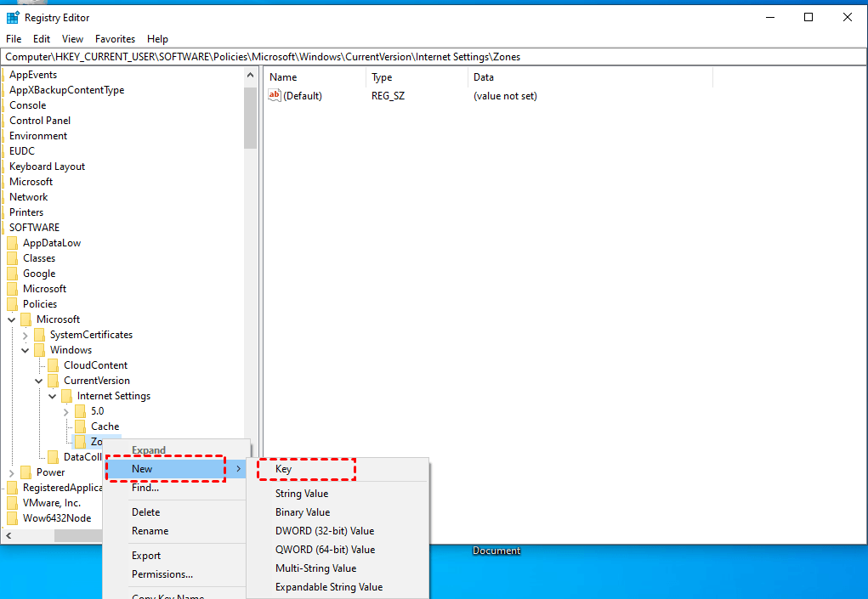868x599 pixels.
Task: Create a String Value
Action: (x=338, y=494)
